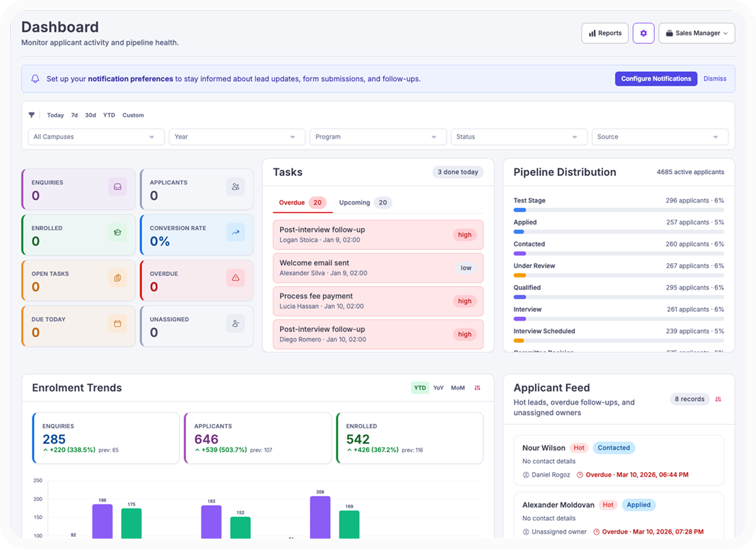Click the 208 purple chart bar
756x549 pixels.
[320, 517]
